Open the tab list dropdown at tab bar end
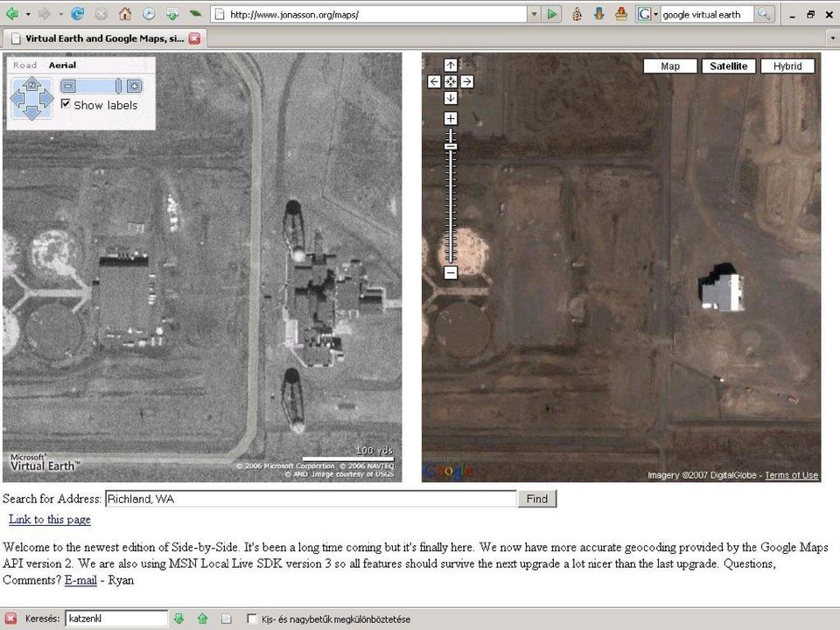 pyautogui.click(x=832, y=38)
